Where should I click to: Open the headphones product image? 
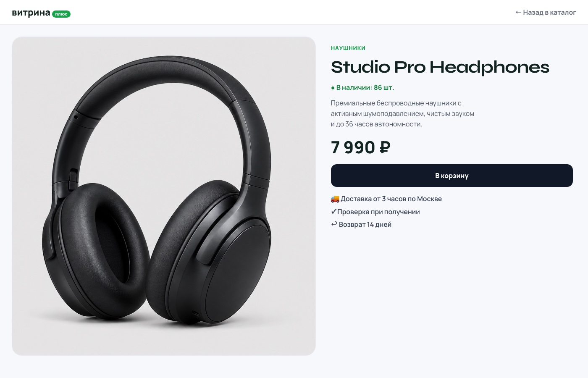click(164, 196)
